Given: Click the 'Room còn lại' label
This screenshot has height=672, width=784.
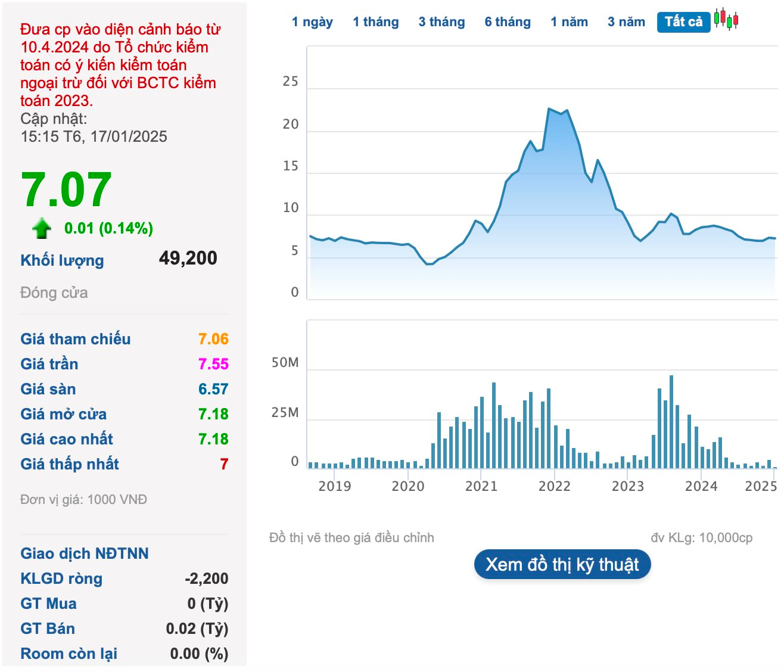Looking at the screenshot, I should click(x=69, y=654).
